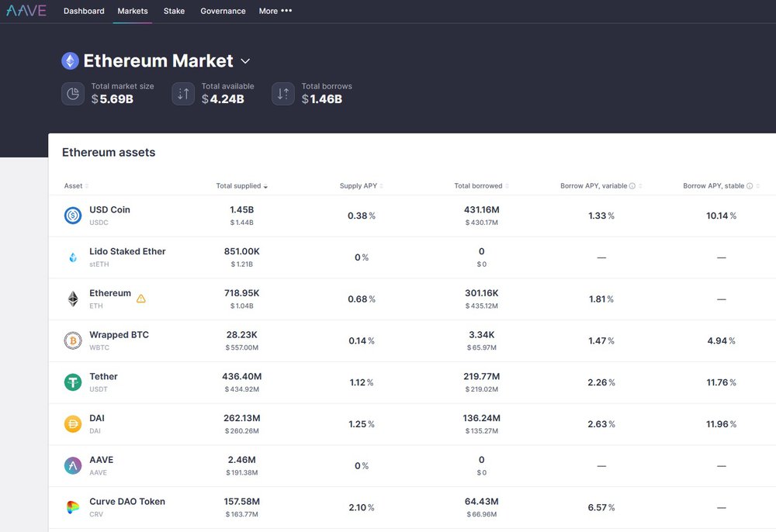The height and width of the screenshot is (532, 776).
Task: Click the Ethereum warning triangle icon
Action: [x=140, y=298]
